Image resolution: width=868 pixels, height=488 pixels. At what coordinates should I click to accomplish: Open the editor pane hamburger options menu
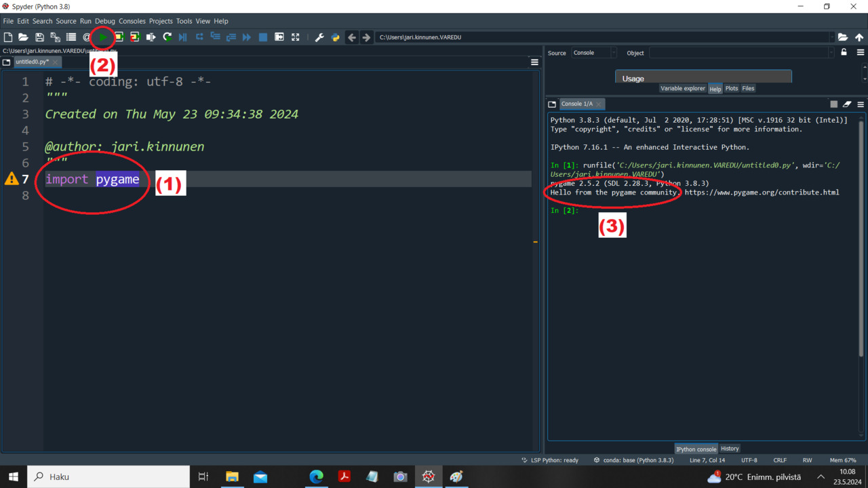tap(534, 62)
